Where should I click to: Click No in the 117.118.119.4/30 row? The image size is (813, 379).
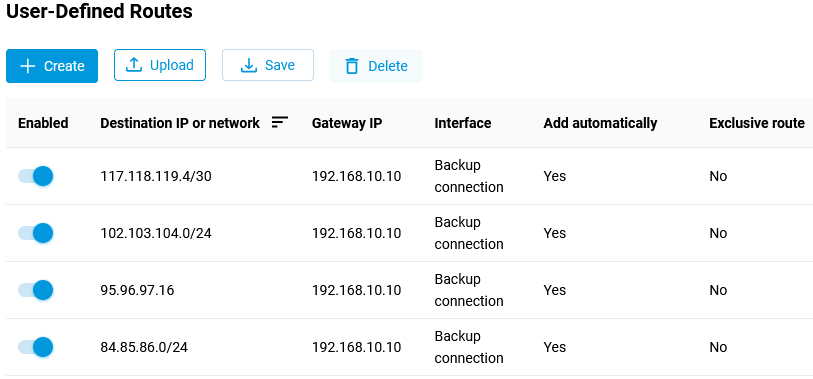(718, 176)
